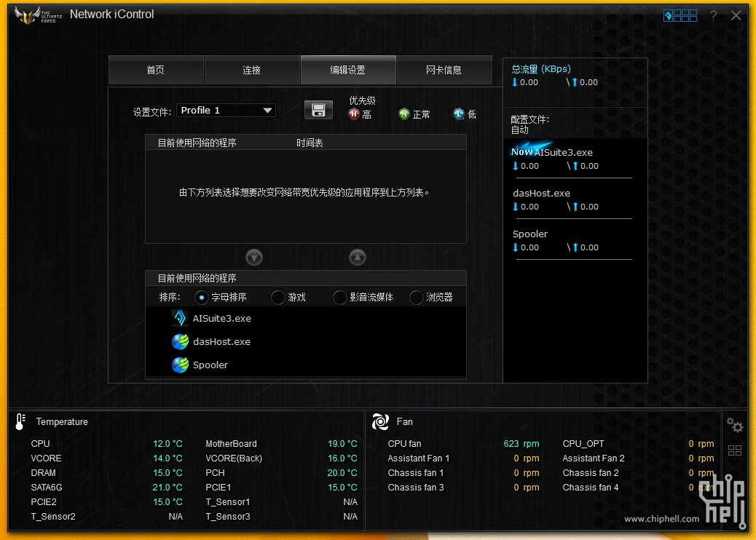Click the T_Sensor1 label
This screenshot has width=756, height=540.
pyautogui.click(x=228, y=502)
